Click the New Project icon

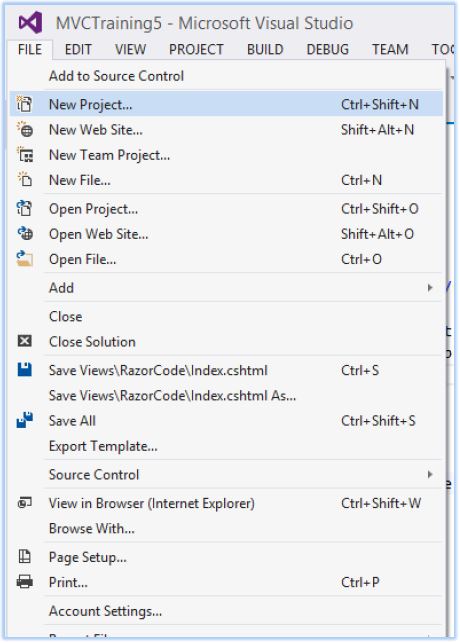[24, 104]
